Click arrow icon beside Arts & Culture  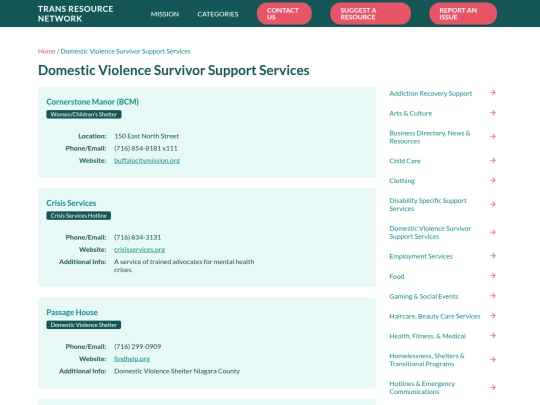tap(493, 113)
